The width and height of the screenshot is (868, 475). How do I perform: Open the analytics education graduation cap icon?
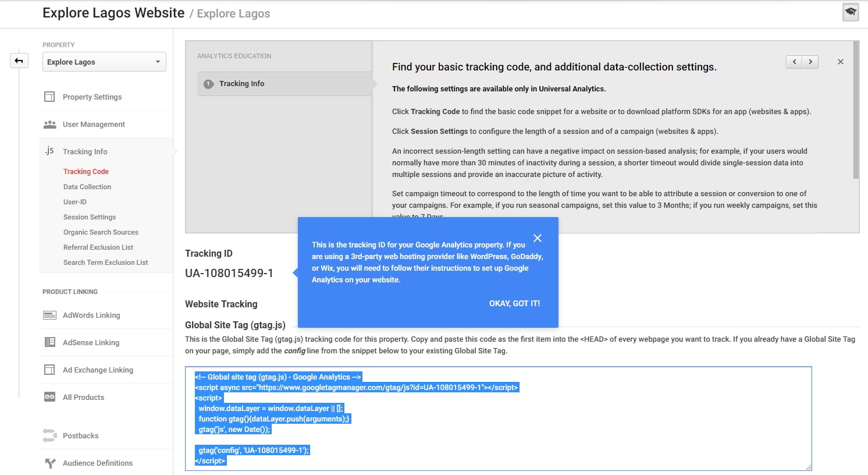851,12
